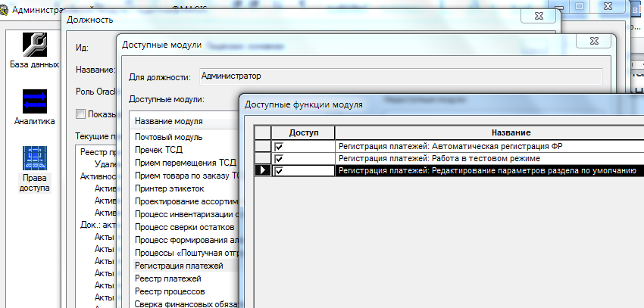This screenshot has height=308, width=644.
Task: Close the Должность dialog
Action: click(x=539, y=16)
